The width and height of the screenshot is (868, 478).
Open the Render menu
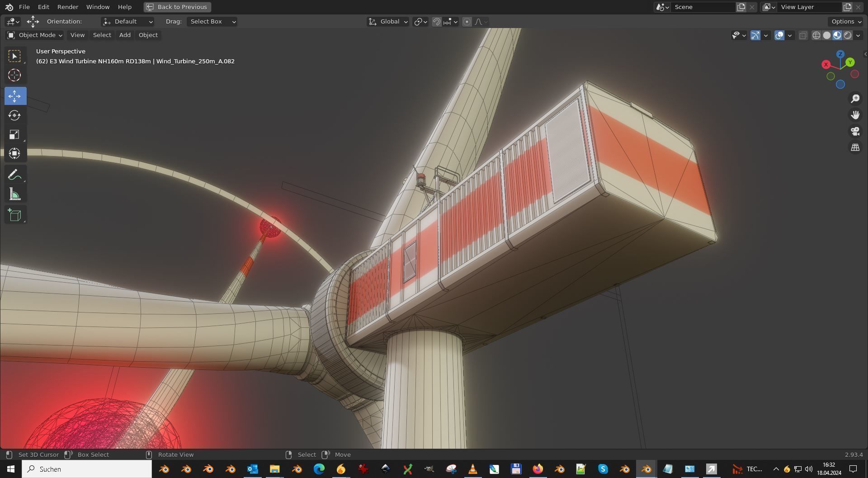[68, 7]
